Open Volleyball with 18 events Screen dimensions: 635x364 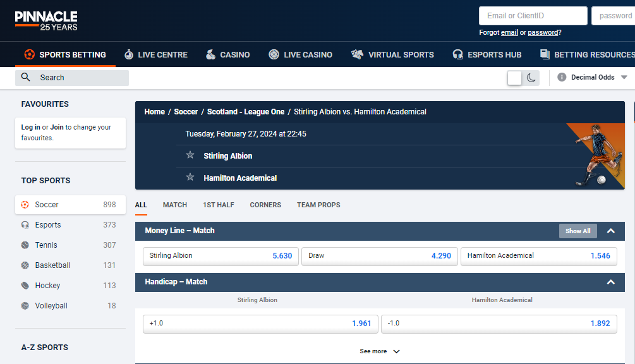(x=71, y=306)
